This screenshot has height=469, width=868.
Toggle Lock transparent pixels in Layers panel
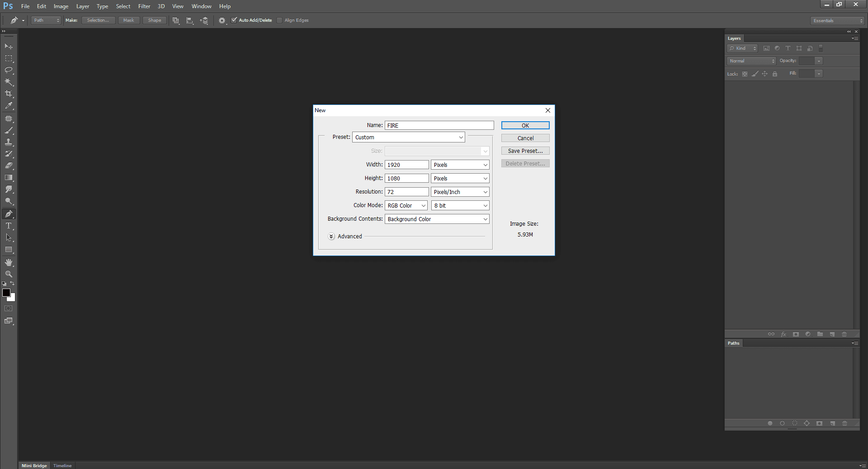[745, 74]
